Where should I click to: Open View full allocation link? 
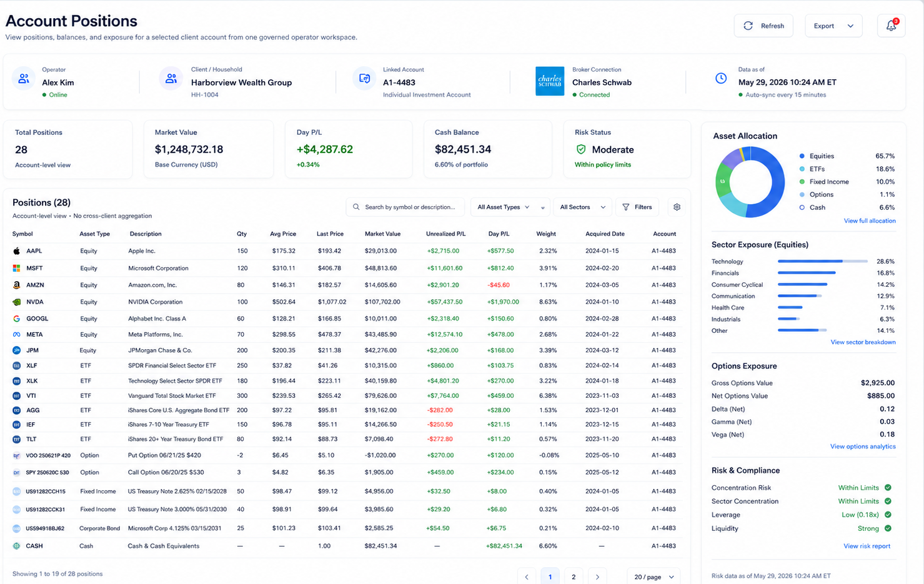870,220
